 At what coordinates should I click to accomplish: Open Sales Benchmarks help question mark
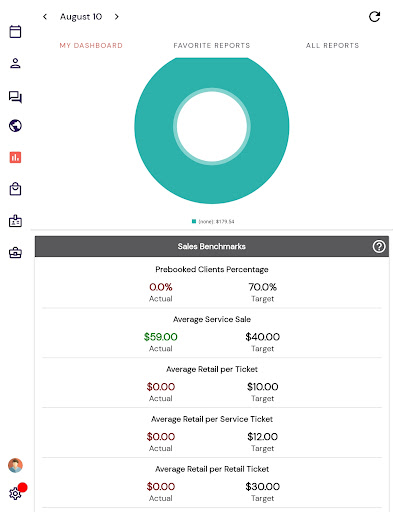coord(379,246)
